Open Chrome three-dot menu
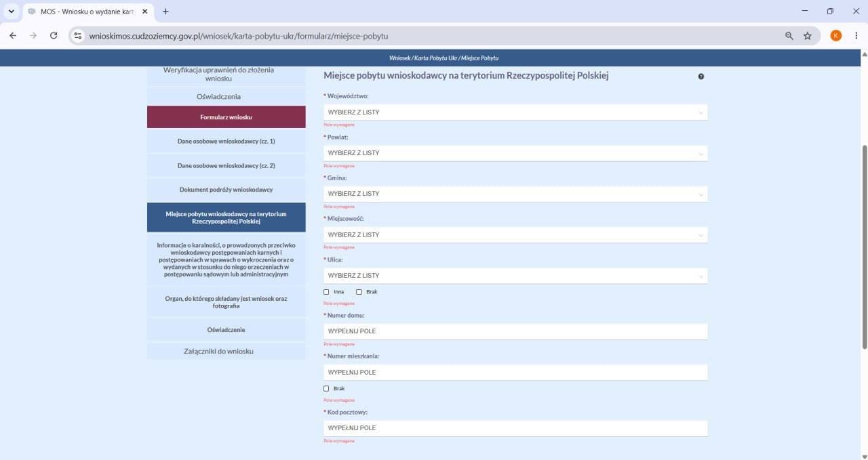The image size is (868, 460). click(856, 36)
